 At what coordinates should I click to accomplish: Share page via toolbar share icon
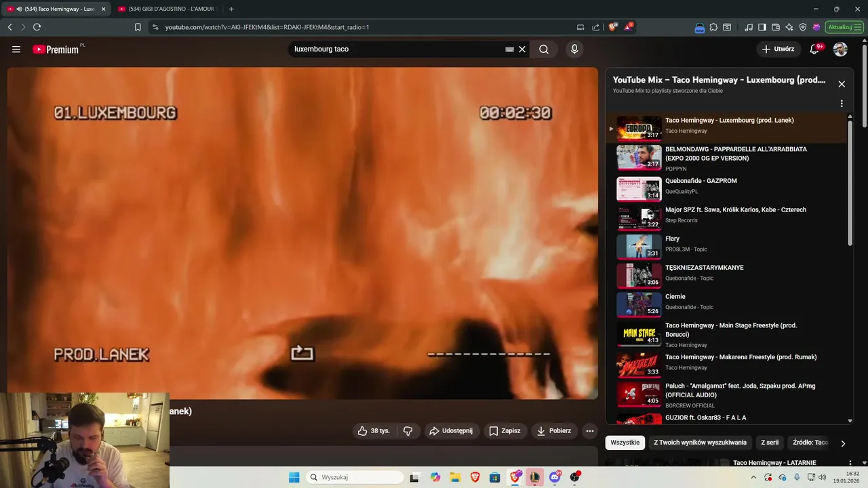pos(595,27)
